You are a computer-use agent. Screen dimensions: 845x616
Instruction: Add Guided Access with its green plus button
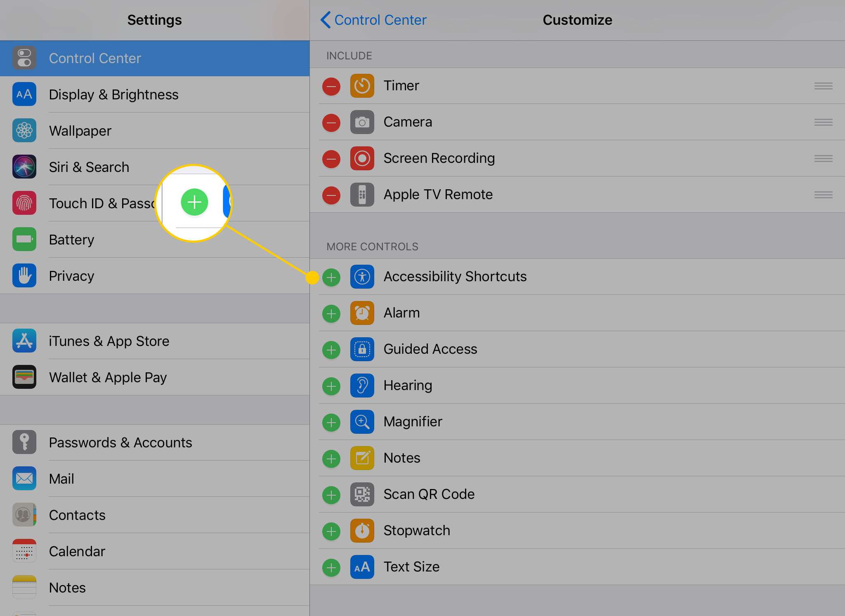[x=331, y=350]
